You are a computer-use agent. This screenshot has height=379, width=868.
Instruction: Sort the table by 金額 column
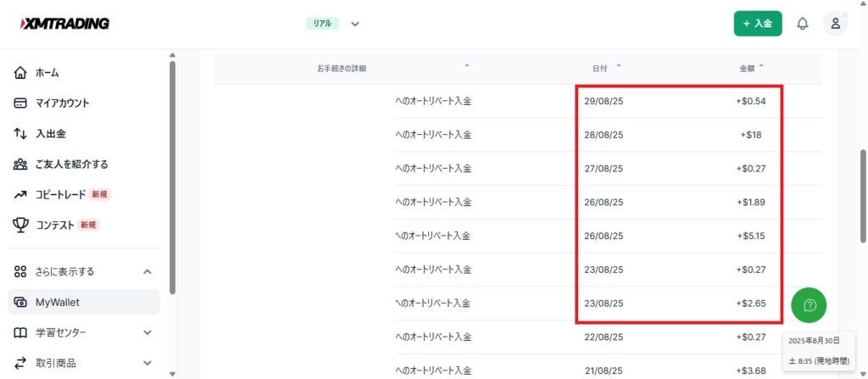coord(760,66)
